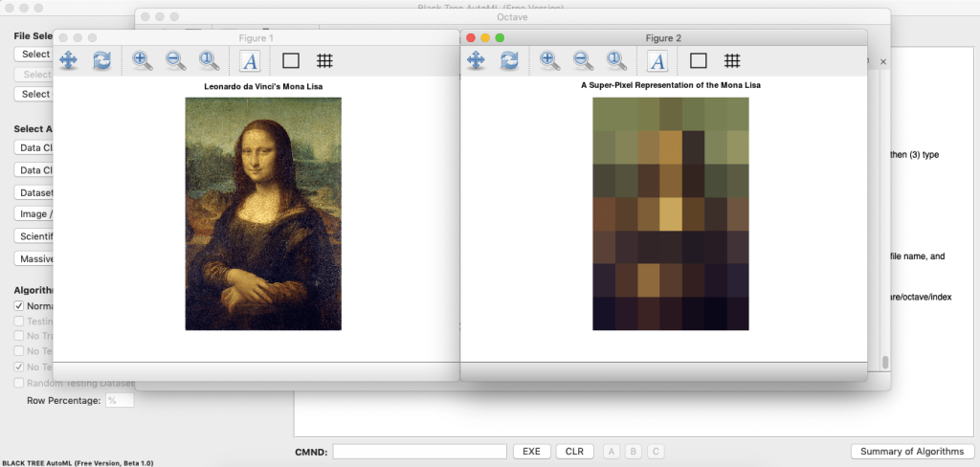Activate Zoom In in Figure 1
The height and width of the screenshot is (467, 980).
coord(143,60)
